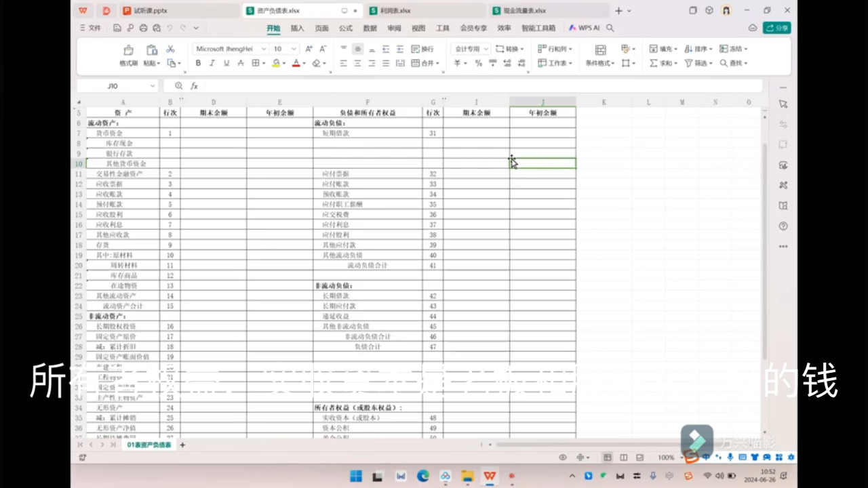Toggle align left horizontally
Image resolution: width=868 pixels, height=488 pixels.
[343, 63]
